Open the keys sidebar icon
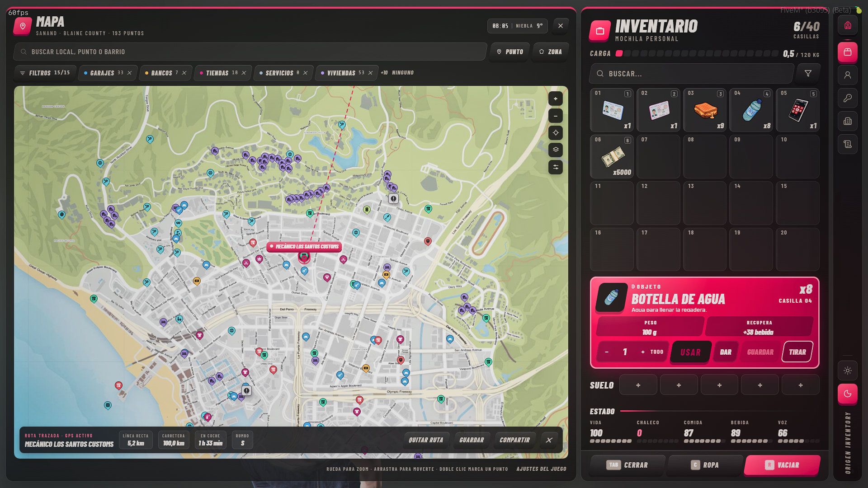The width and height of the screenshot is (868, 488). [x=848, y=98]
